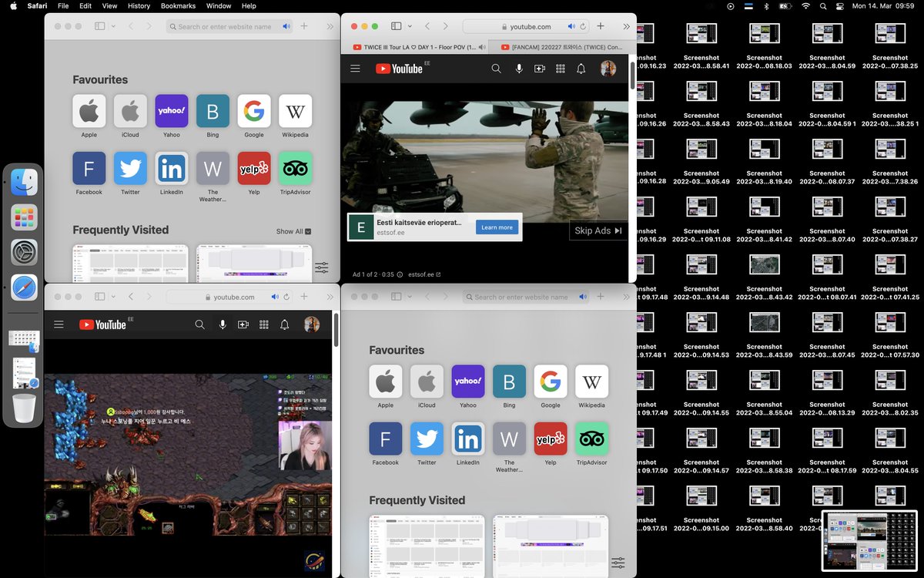This screenshot has height=578, width=924.
Task: Open Finder from the Dock
Action: (24, 182)
